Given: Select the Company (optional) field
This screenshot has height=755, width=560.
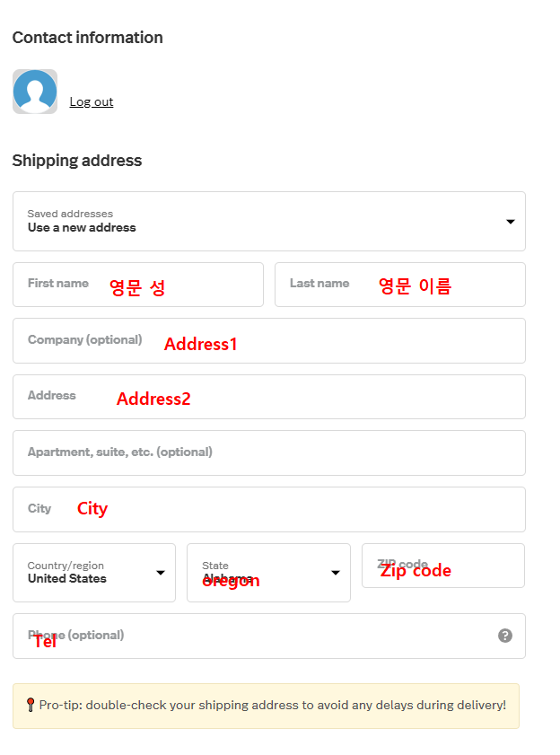Looking at the screenshot, I should coord(269,340).
